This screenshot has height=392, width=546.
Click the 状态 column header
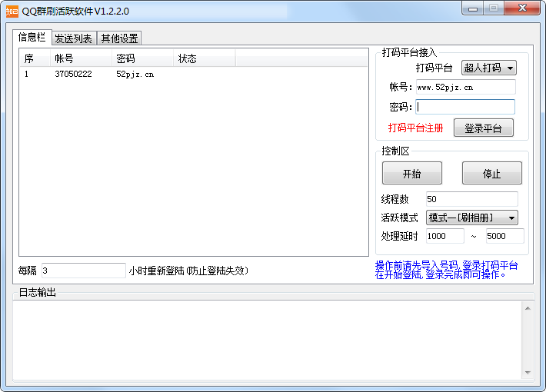click(x=204, y=58)
